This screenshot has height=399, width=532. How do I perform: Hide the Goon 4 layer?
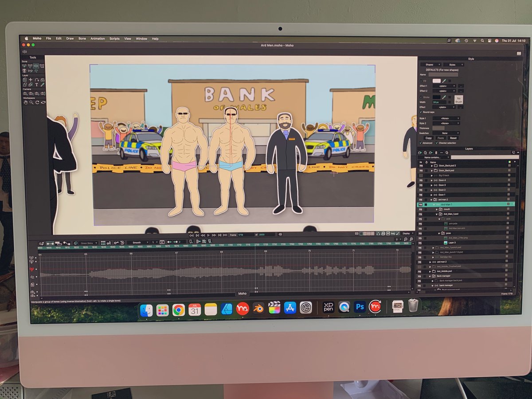pos(421,180)
